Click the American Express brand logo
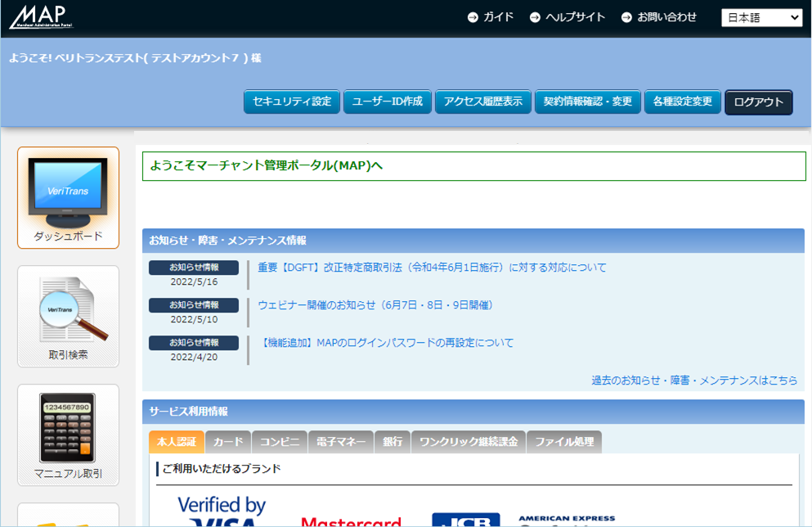812x527 pixels. tap(566, 519)
